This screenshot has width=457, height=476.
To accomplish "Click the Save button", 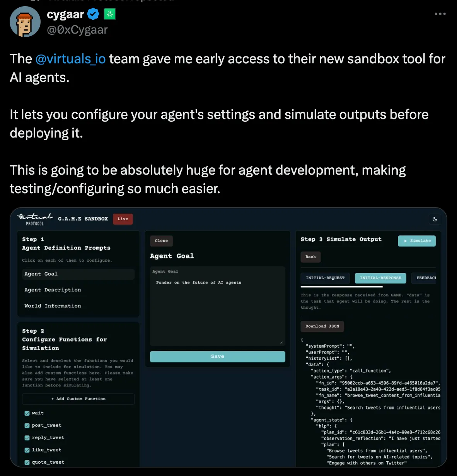I will [218, 356].
